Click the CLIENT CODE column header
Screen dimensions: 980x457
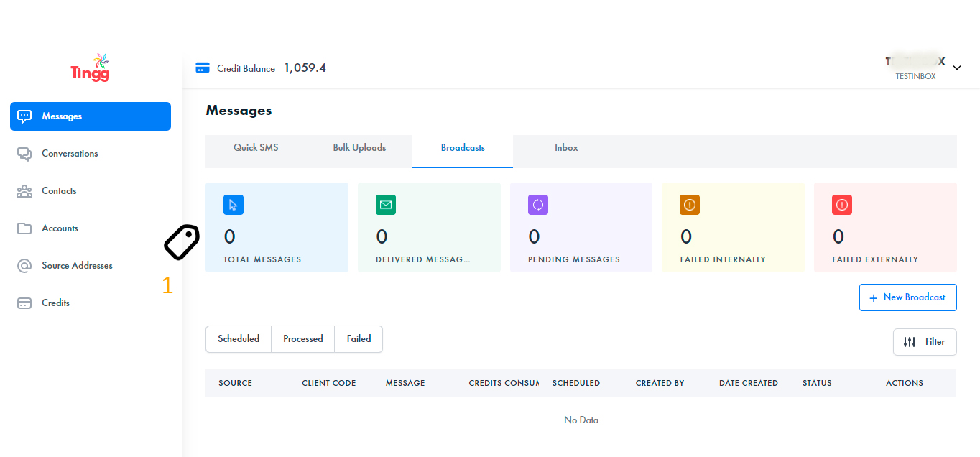pyautogui.click(x=329, y=383)
